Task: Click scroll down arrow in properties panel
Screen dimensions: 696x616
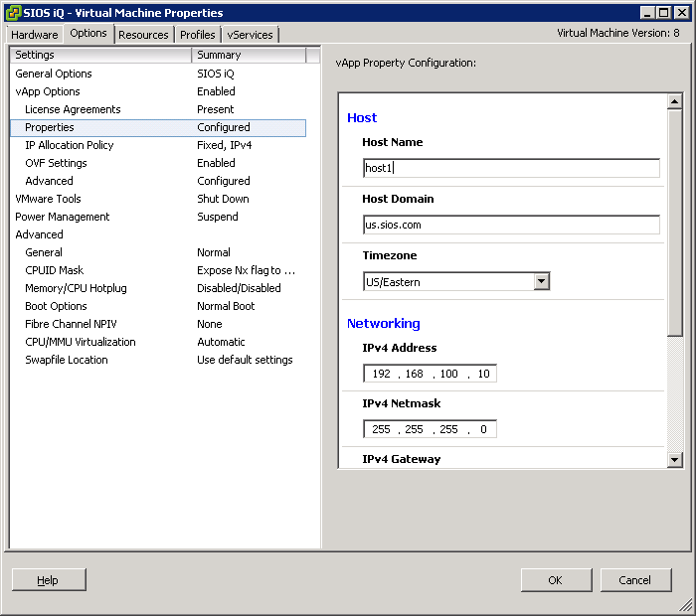Action: click(675, 459)
